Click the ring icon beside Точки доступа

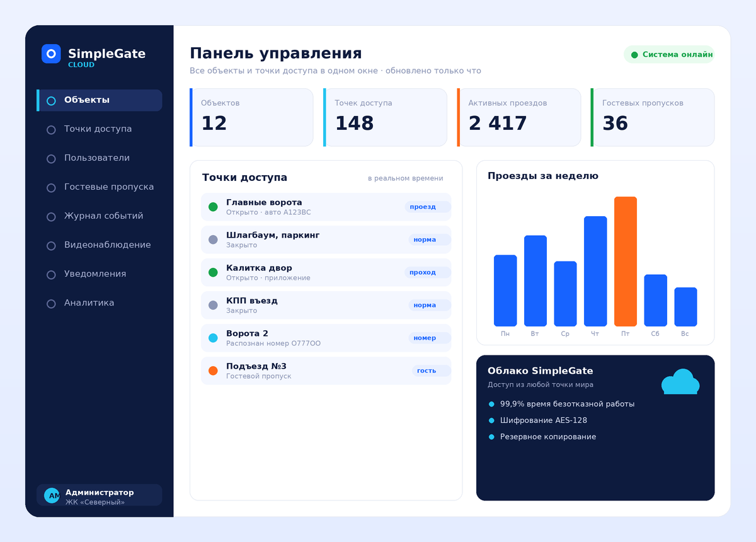point(51,130)
